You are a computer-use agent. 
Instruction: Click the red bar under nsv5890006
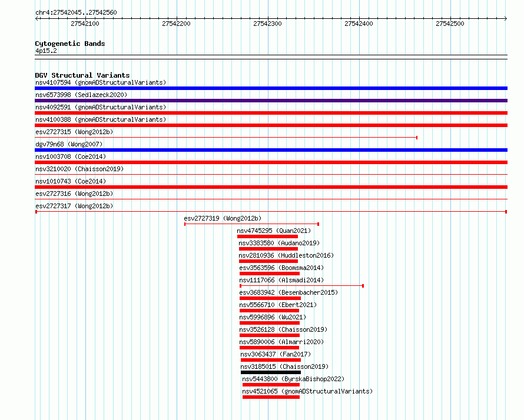[x=269, y=348]
